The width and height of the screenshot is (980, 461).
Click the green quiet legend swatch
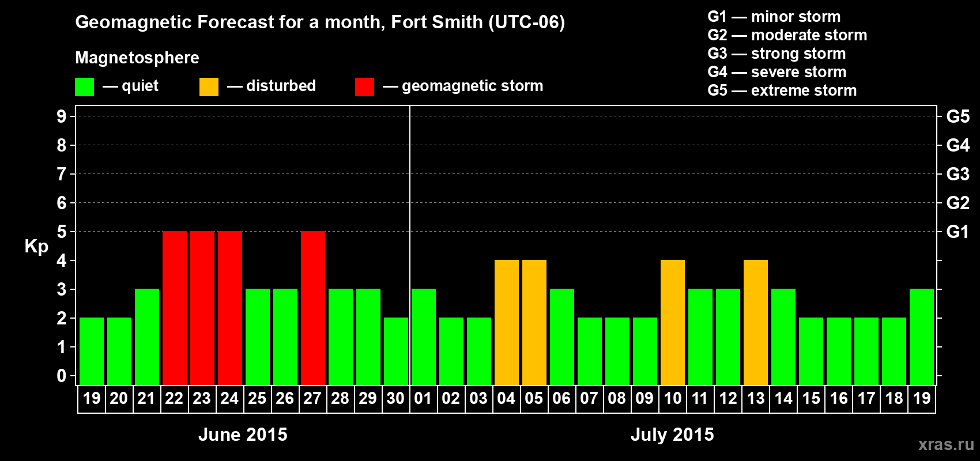pyautogui.click(x=84, y=87)
